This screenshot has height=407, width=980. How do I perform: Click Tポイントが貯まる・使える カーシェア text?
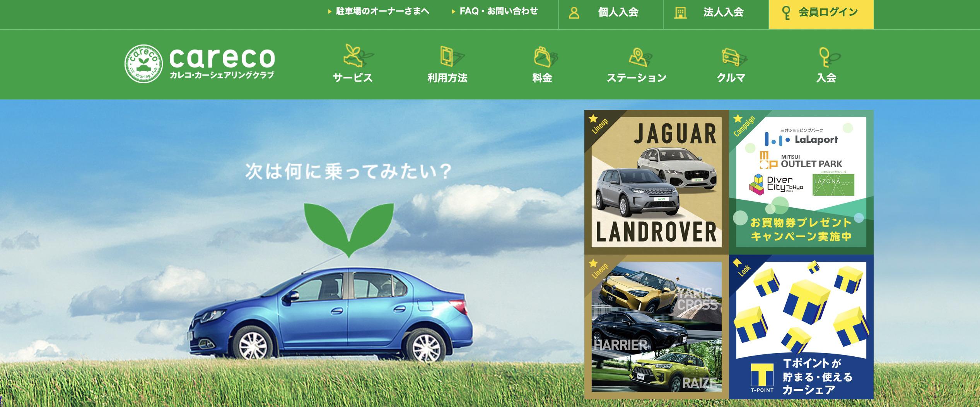[818, 376]
